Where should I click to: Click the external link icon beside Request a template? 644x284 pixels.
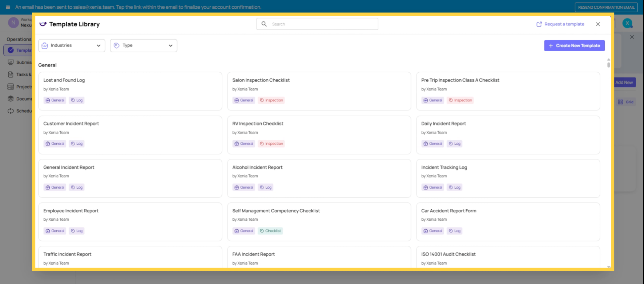(539, 24)
